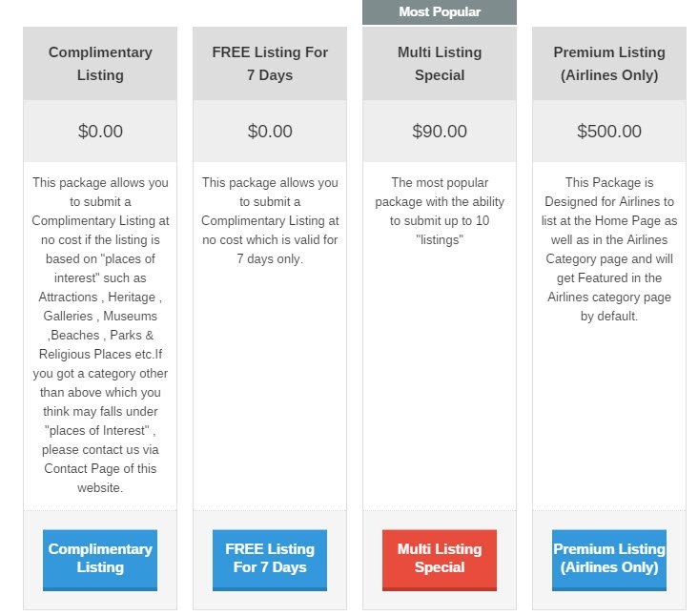Image resolution: width=698 pixels, height=616 pixels.
Task: Click the Premium Listing (Airlines Only) header
Action: pyautogui.click(x=609, y=64)
